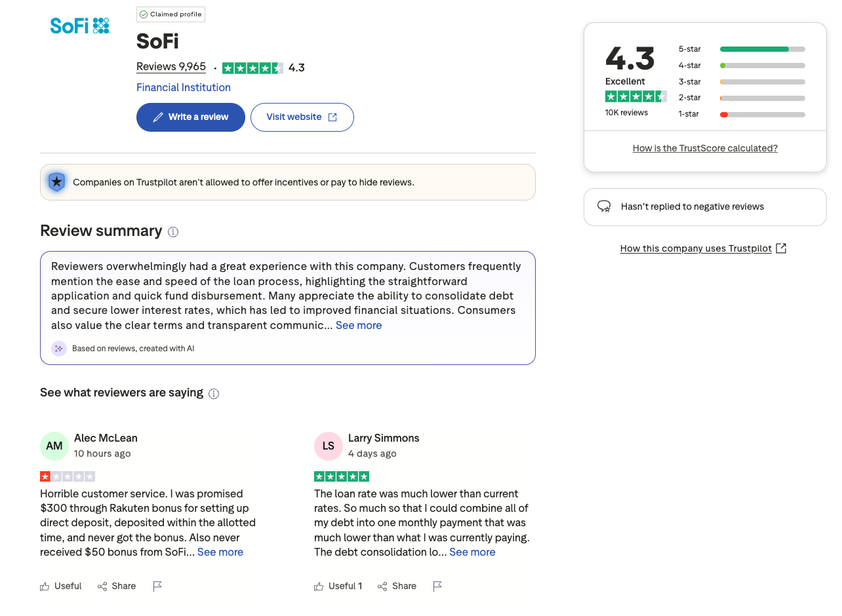Click the pencil icon on Write a review
842x616 pixels.
coord(157,117)
